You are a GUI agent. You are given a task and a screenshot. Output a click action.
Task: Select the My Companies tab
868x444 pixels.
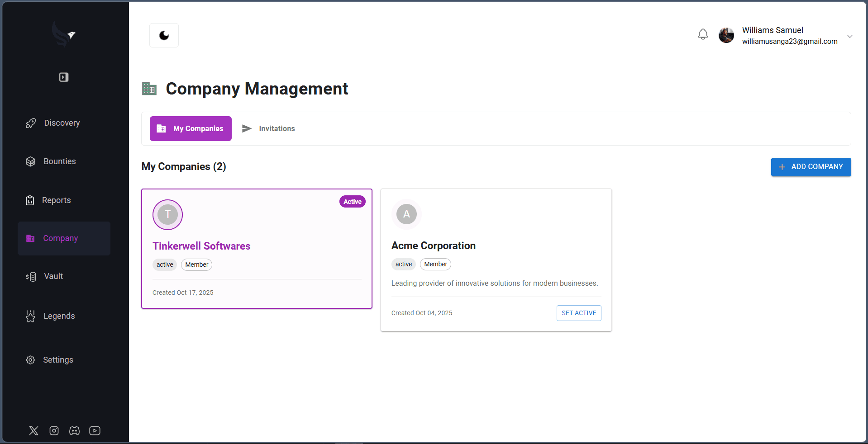click(x=191, y=129)
